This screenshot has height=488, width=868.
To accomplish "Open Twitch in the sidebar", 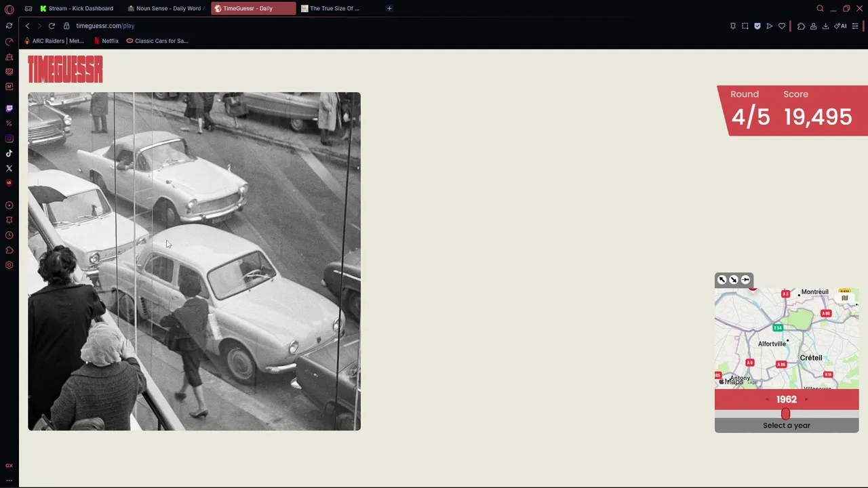I will [9, 108].
